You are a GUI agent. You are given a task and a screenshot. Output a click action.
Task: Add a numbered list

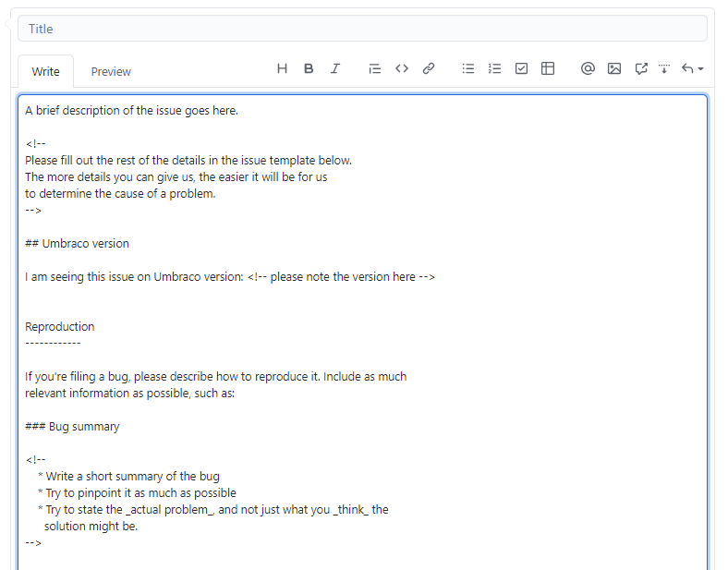click(494, 68)
